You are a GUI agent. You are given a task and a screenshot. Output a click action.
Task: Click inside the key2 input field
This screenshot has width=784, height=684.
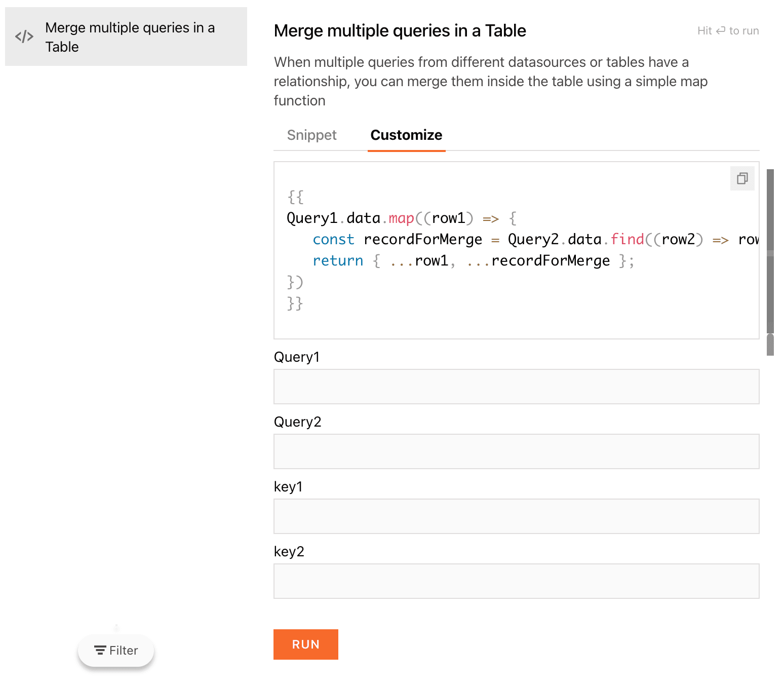tap(516, 581)
